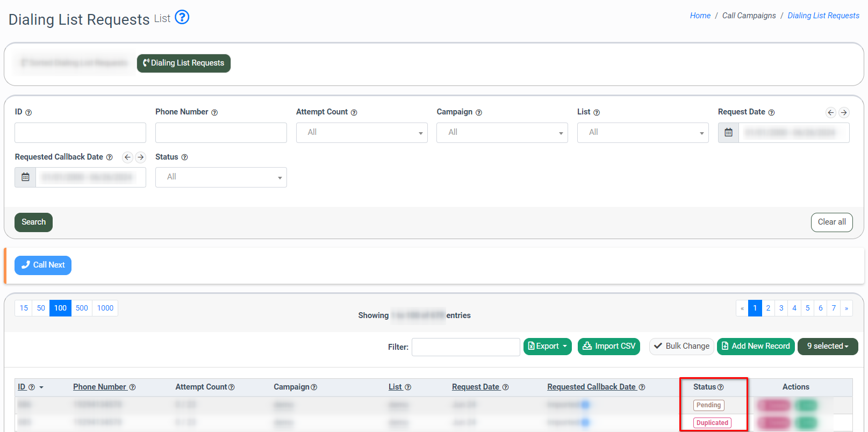868x432 pixels.
Task: Open the Export dropdown button
Action: click(547, 347)
